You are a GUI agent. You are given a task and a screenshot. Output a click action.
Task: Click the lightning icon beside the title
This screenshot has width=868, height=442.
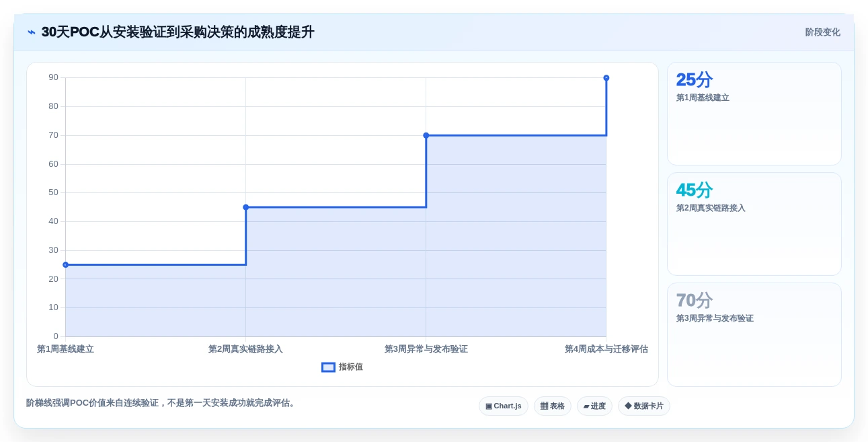(32, 32)
